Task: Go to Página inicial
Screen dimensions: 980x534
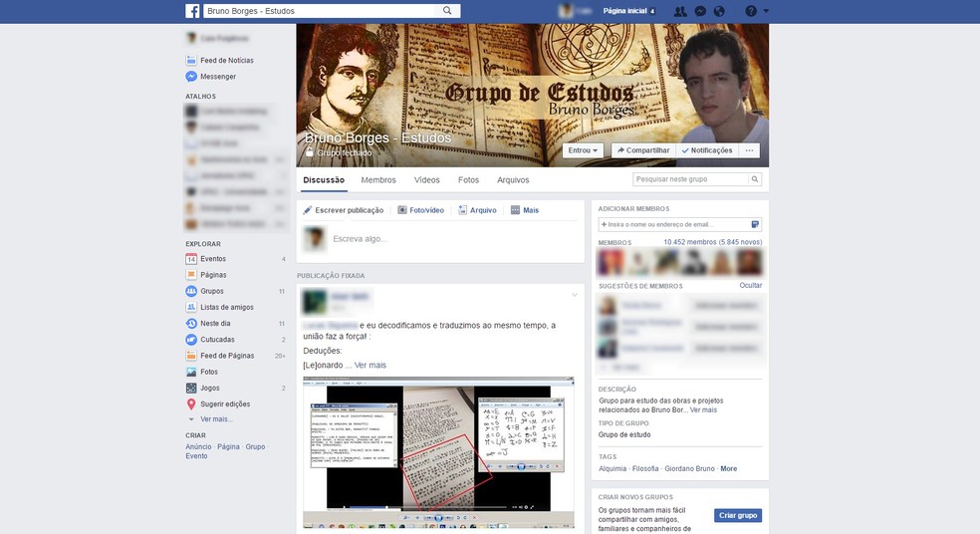Action: [x=625, y=11]
